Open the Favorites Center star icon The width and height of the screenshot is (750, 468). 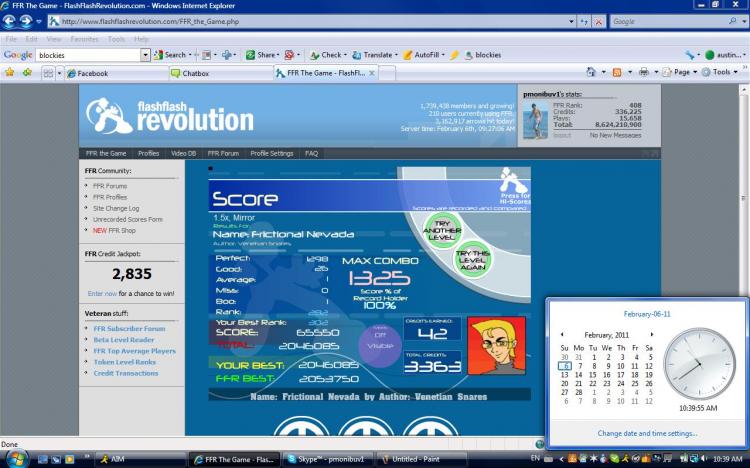(x=10, y=73)
